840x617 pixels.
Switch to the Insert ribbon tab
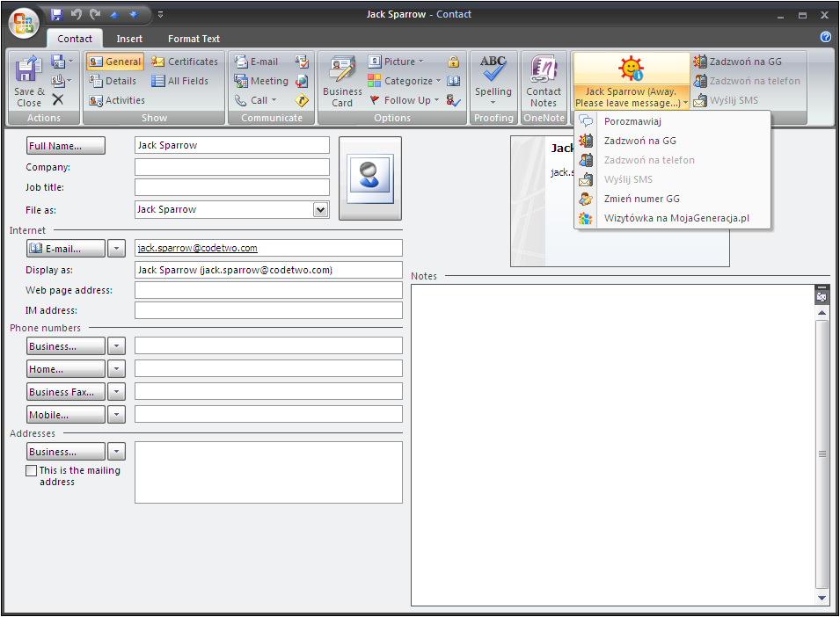tap(129, 39)
